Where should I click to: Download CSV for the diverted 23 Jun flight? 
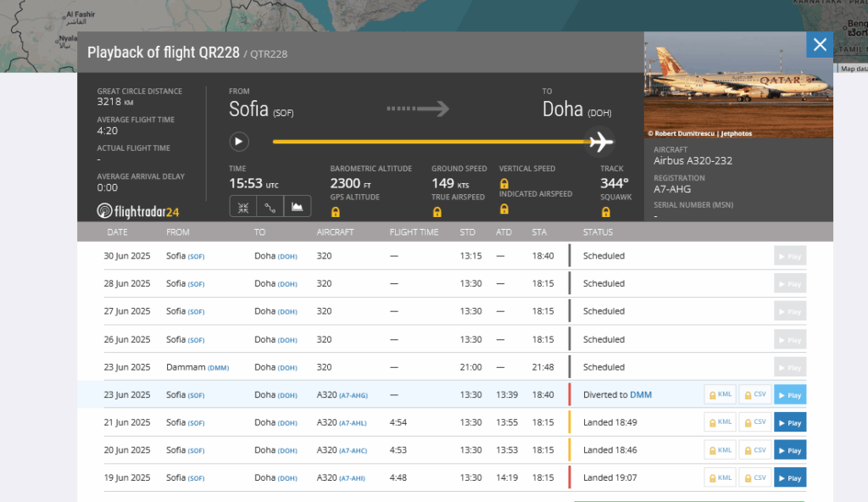pos(755,395)
